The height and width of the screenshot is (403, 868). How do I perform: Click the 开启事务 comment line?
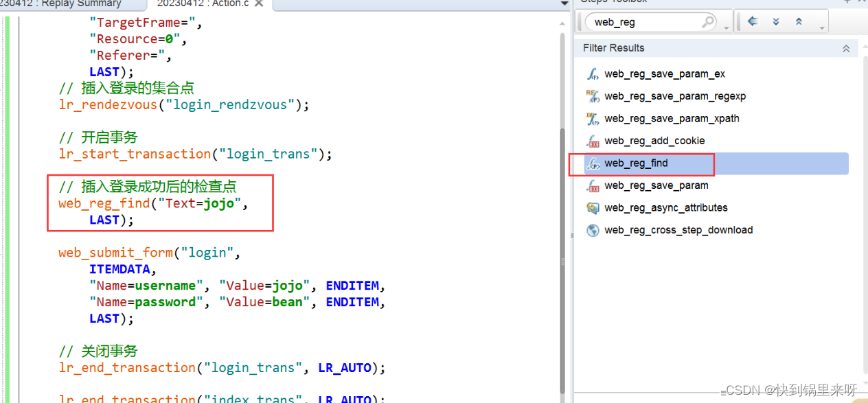[98, 137]
